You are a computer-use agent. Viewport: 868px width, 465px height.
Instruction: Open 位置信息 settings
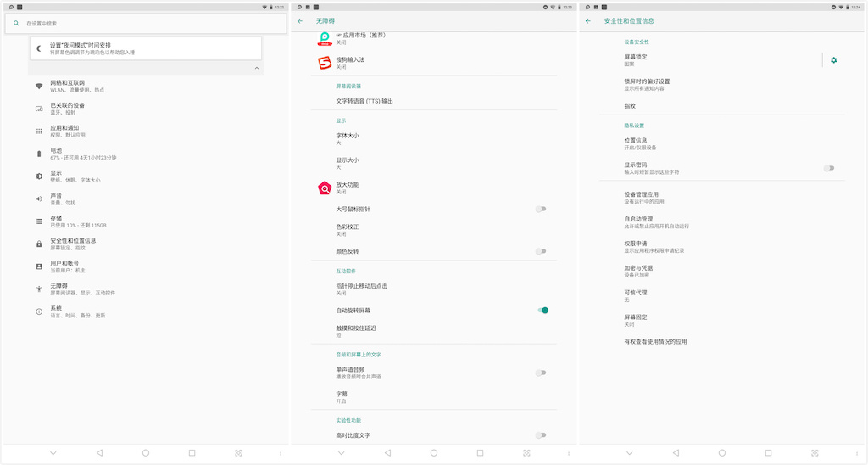636,143
